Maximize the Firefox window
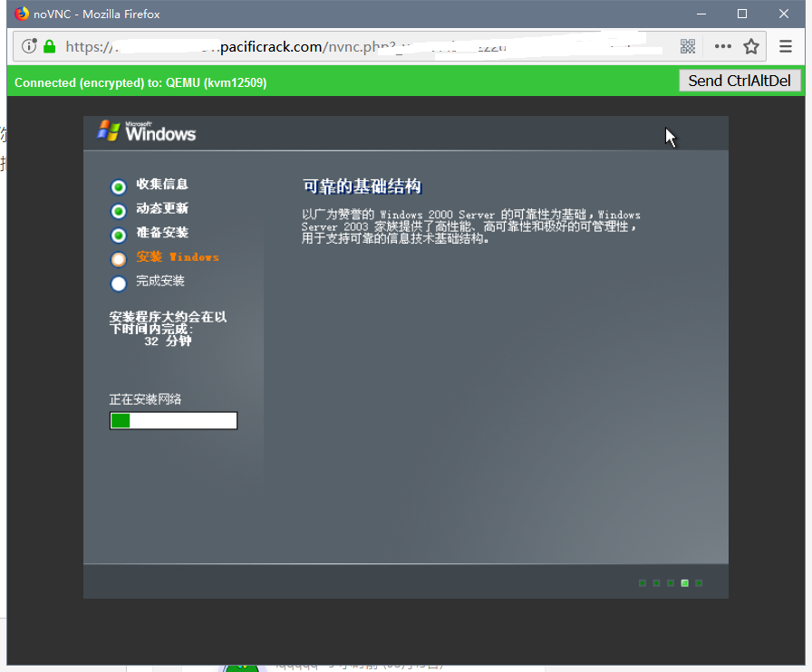 [x=742, y=14]
